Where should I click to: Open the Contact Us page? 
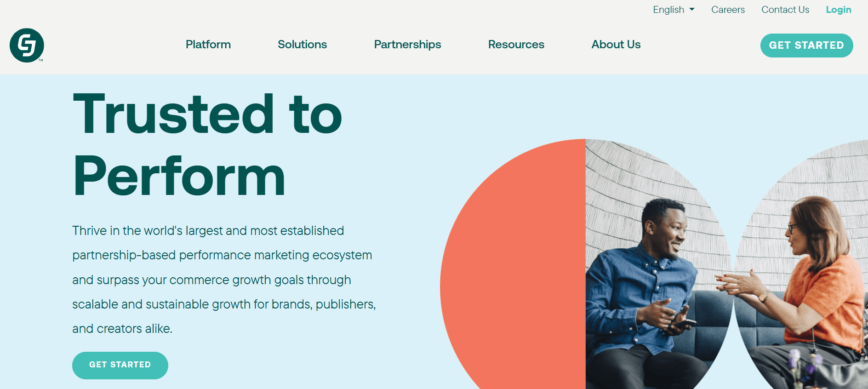785,9
